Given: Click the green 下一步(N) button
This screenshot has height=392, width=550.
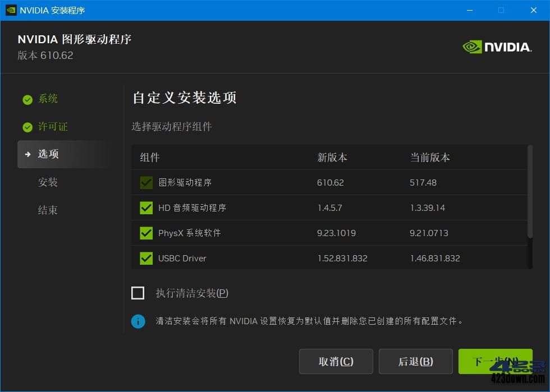Looking at the screenshot, I should click(x=495, y=361).
